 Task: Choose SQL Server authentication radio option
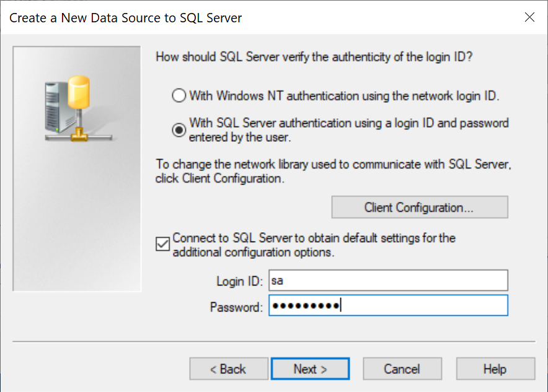tap(179, 129)
